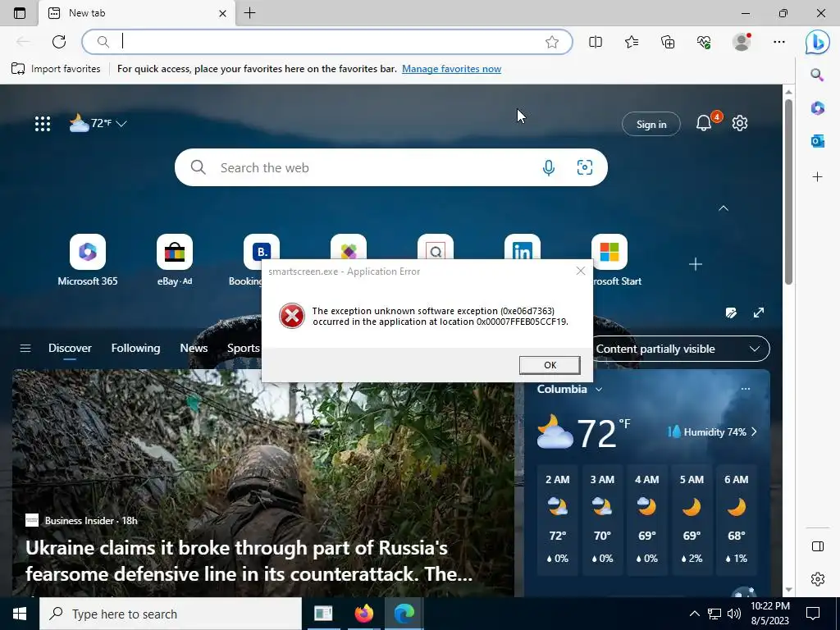Open the LinkedIn quick link tile
840x630 pixels.
(x=523, y=247)
